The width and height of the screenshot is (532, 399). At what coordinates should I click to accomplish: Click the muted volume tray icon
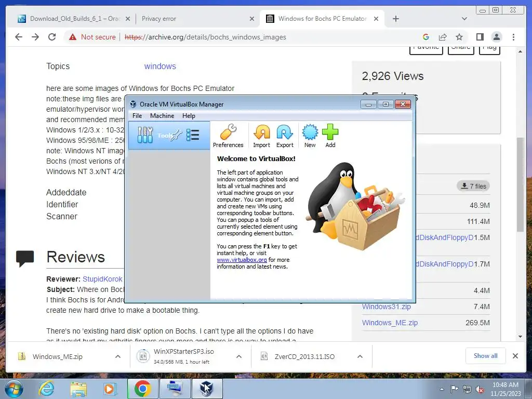click(480, 389)
